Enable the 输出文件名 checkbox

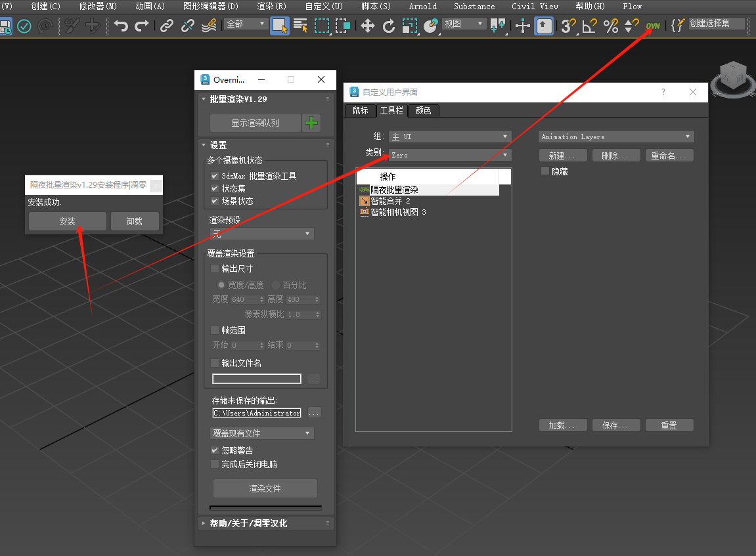(215, 363)
